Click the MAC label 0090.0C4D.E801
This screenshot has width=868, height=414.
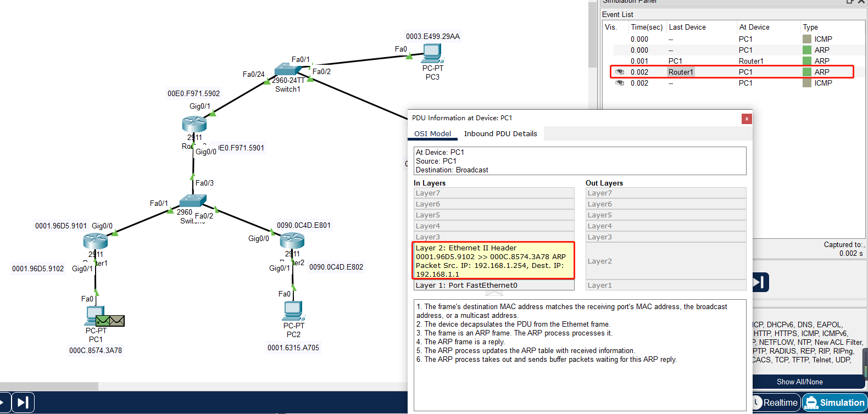pos(304,225)
